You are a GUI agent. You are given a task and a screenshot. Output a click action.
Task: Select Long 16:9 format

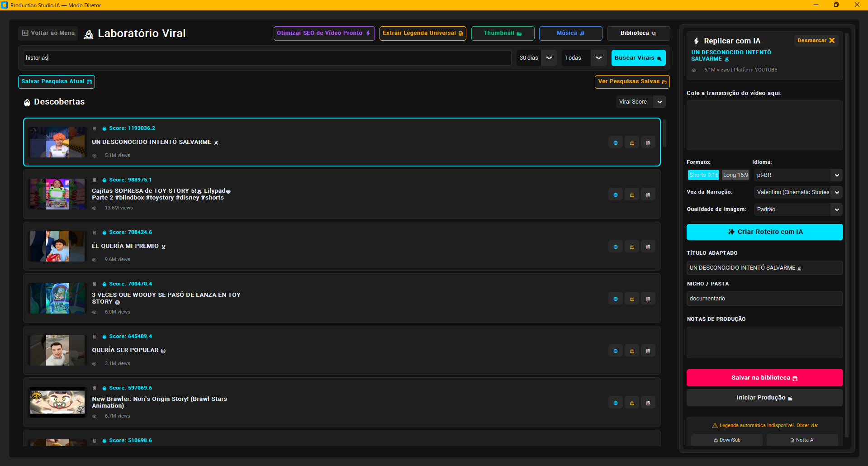pos(735,175)
